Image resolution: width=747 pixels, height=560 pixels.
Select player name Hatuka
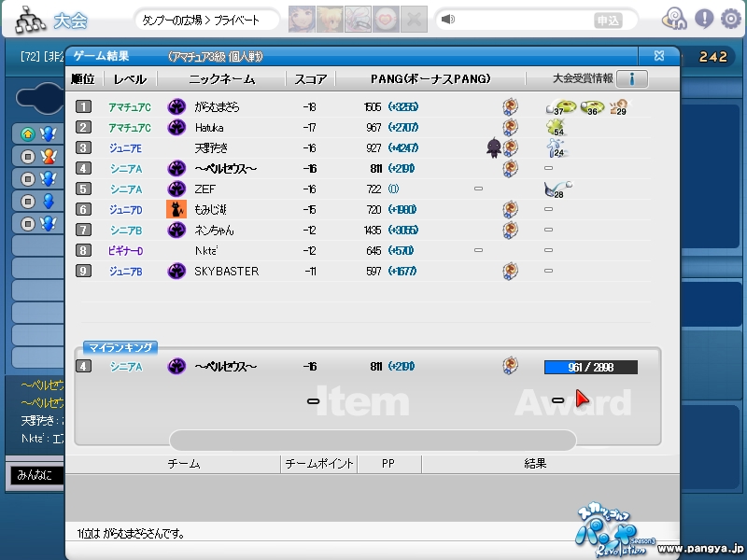pyautogui.click(x=209, y=128)
